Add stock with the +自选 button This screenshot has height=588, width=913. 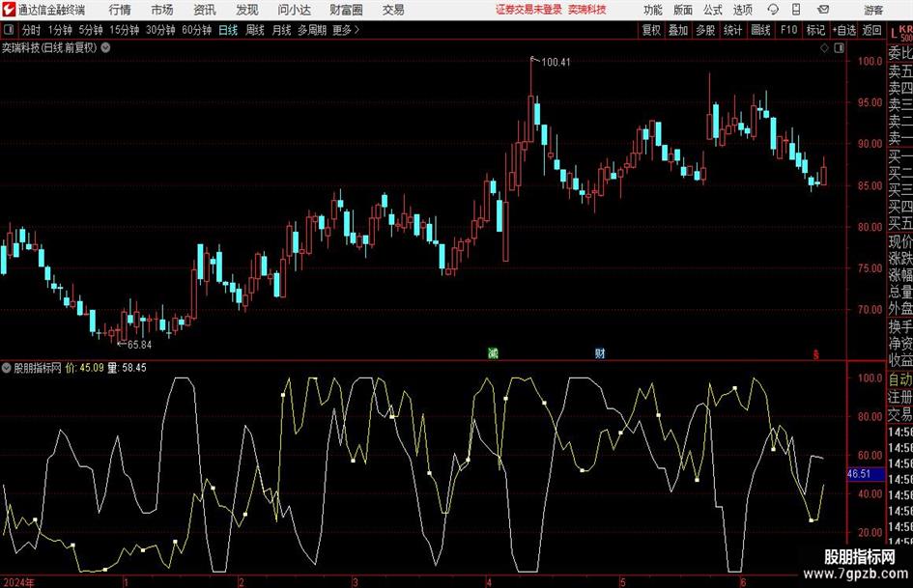tap(844, 30)
